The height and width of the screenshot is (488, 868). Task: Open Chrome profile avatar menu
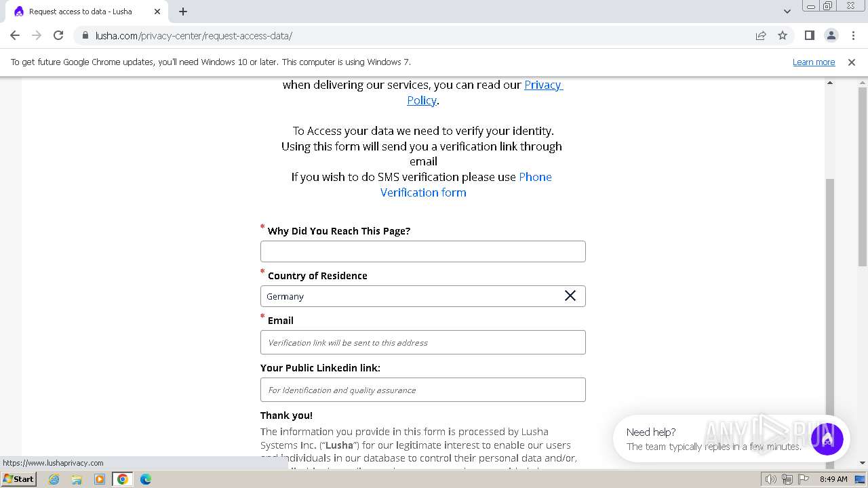tap(831, 35)
